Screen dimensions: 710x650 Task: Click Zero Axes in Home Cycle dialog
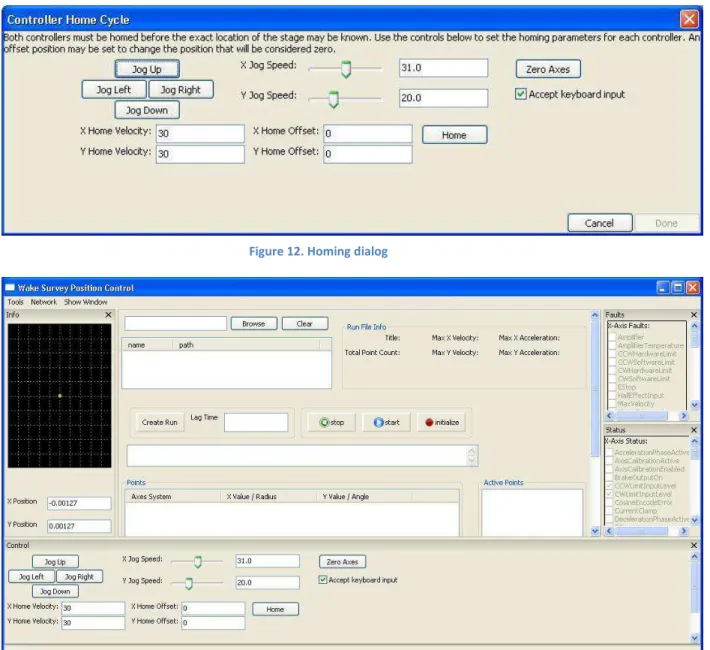click(x=548, y=69)
